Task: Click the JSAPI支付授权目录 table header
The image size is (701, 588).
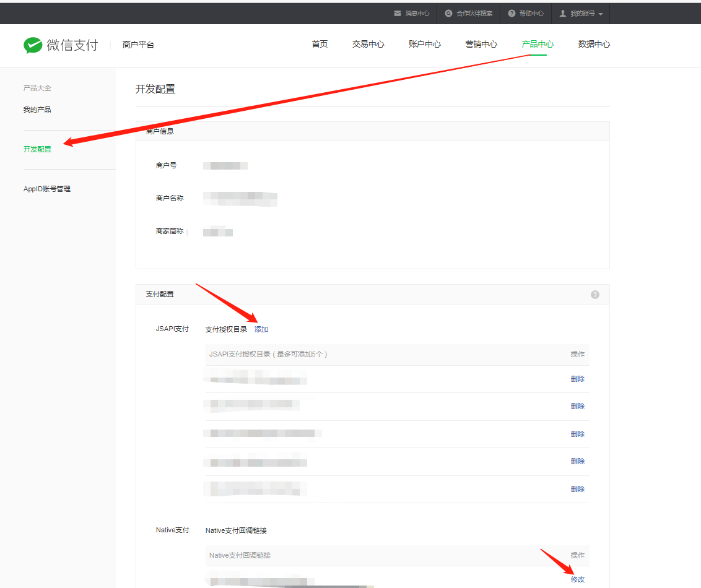Action: [x=268, y=354]
